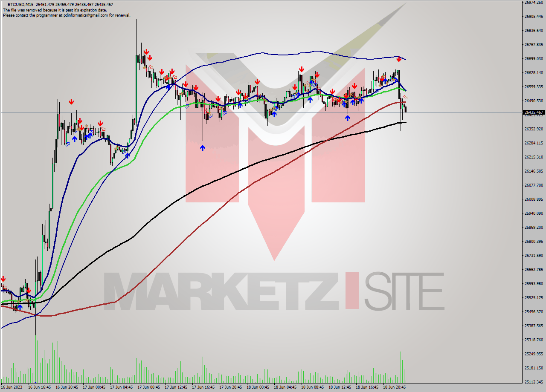Click price axis label 26559.335
Viewport: 546px width, 392px height.
[x=534, y=87]
